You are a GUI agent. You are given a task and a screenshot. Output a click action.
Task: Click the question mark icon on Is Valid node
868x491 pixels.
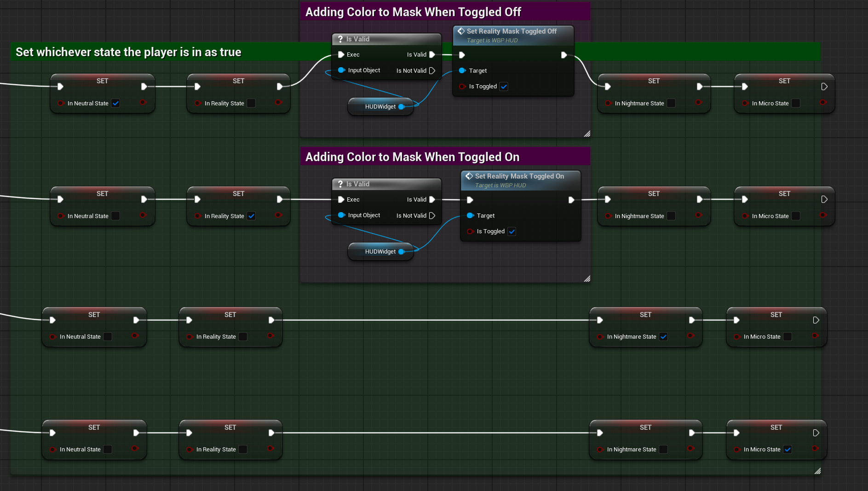click(x=340, y=39)
